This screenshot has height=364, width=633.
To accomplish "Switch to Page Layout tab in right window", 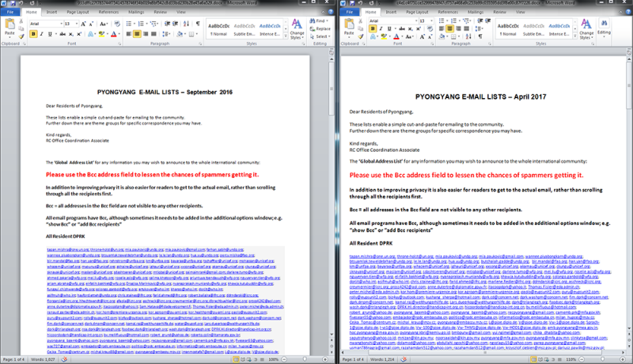I will pyautogui.click(x=417, y=13).
